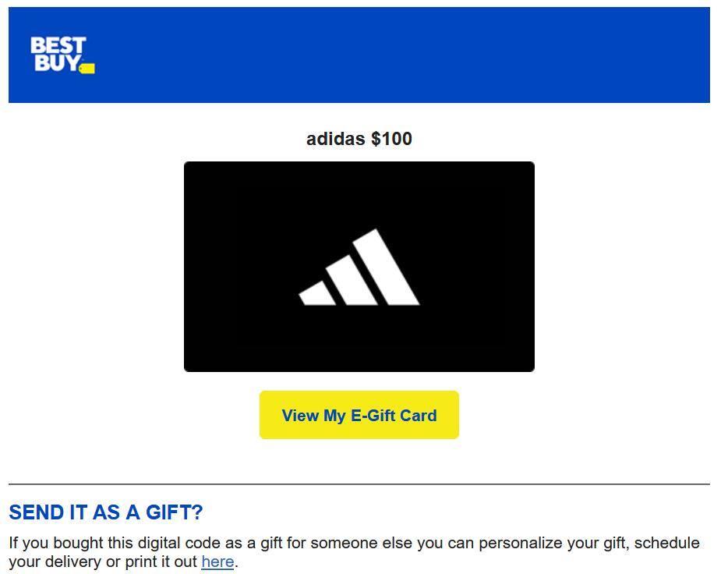Click the "print it out" phrase
This screenshot has height=574, width=728.
point(161,562)
